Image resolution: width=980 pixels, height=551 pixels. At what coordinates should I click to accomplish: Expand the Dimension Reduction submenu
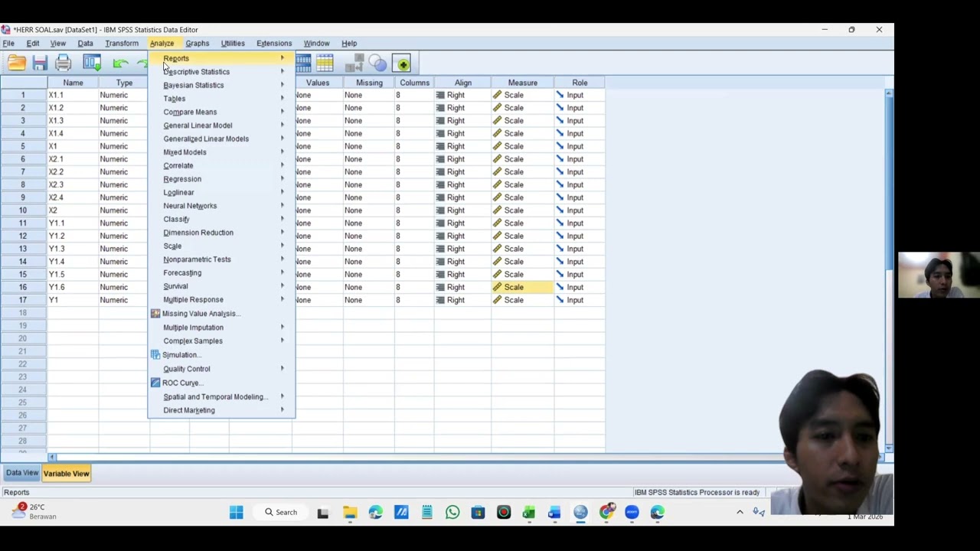point(221,233)
